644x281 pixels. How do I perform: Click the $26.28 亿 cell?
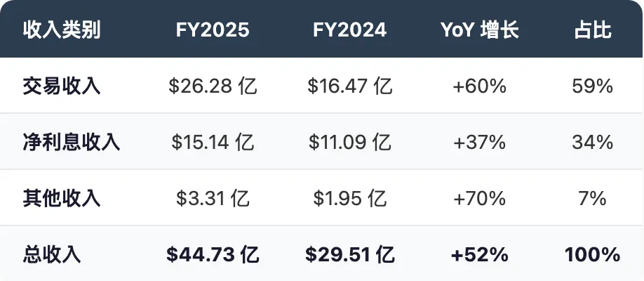coord(213,86)
